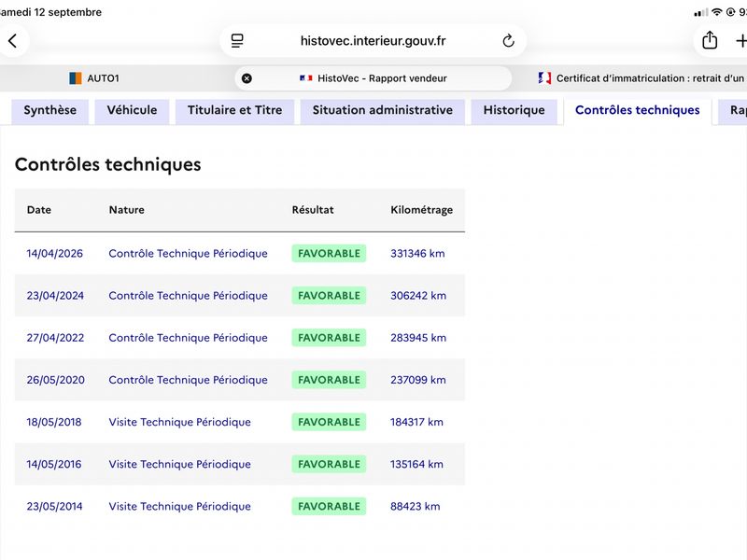
Task: Tap the Safari back arrow
Action: tap(13, 41)
